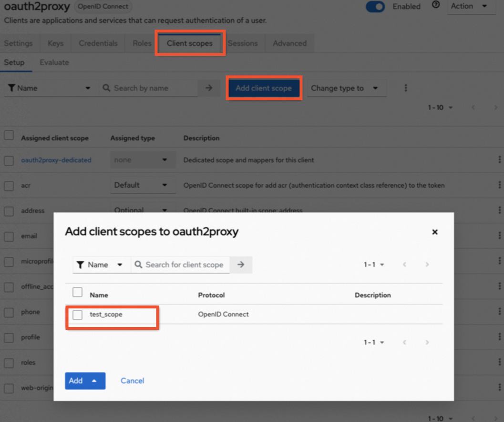This screenshot has height=422, width=504.
Task: Go to next page in dialog top pagination
Action: [x=427, y=264]
